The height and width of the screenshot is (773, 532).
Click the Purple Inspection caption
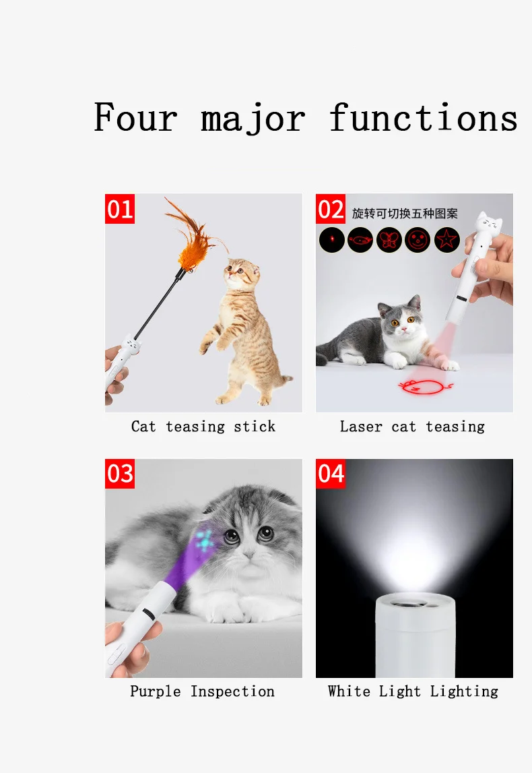coord(203,691)
